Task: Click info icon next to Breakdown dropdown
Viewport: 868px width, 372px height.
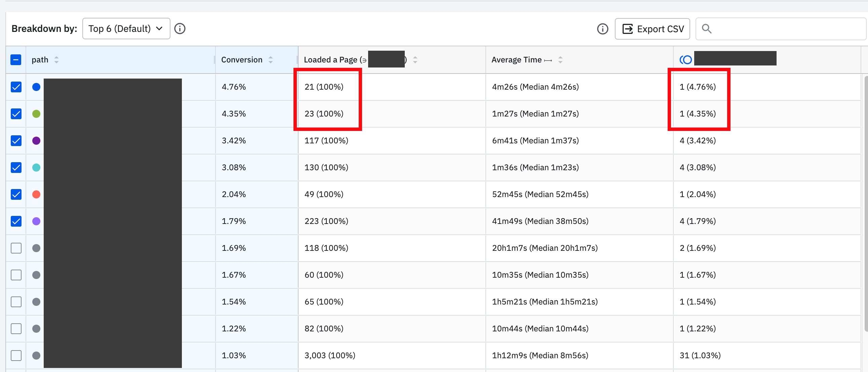Action: 180,29
